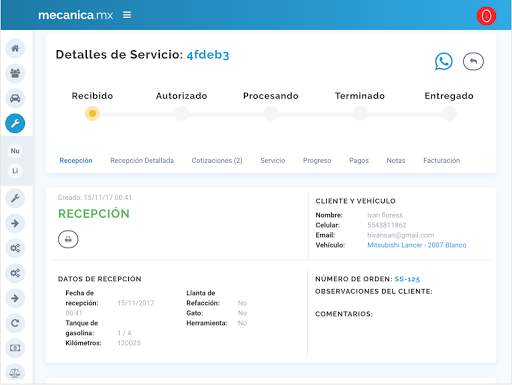
Task: Open the Nu sidebar submenu item
Action: pyautogui.click(x=15, y=151)
